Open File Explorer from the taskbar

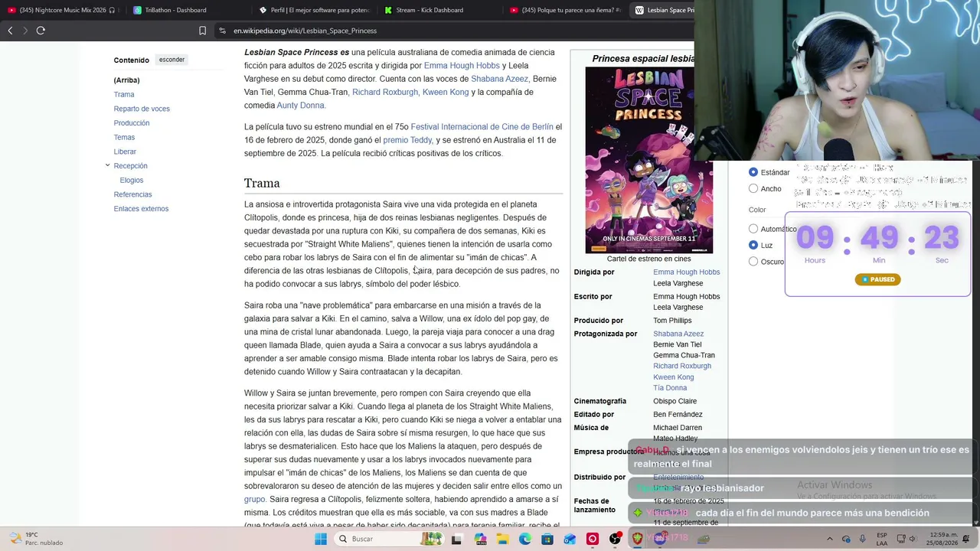click(503, 539)
